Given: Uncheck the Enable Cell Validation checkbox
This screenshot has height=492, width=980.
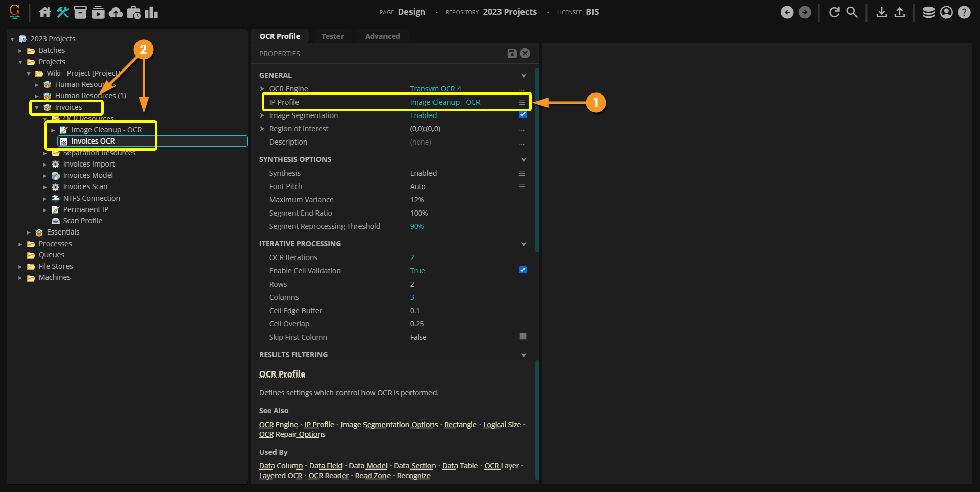Looking at the screenshot, I should coord(522,270).
